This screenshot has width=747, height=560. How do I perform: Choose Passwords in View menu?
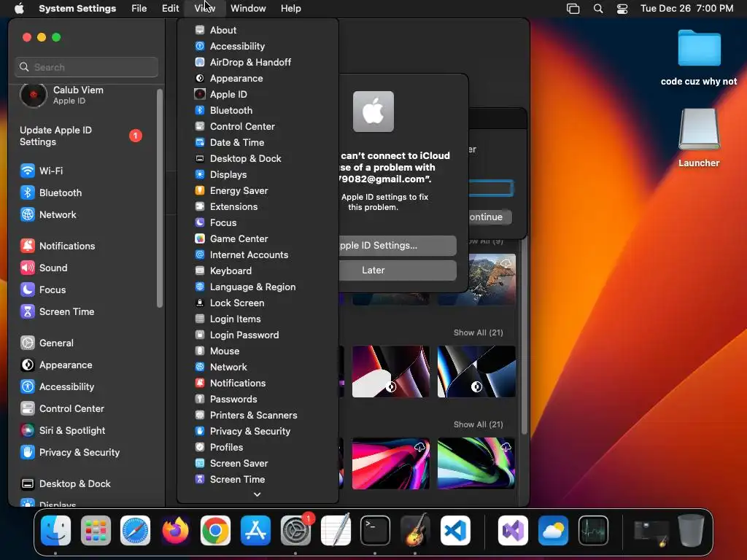(258, 399)
